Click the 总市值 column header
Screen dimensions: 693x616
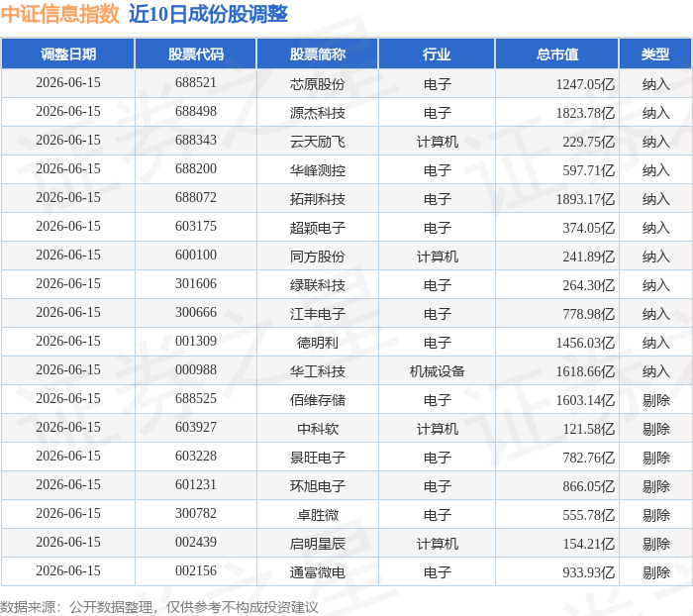point(556,53)
